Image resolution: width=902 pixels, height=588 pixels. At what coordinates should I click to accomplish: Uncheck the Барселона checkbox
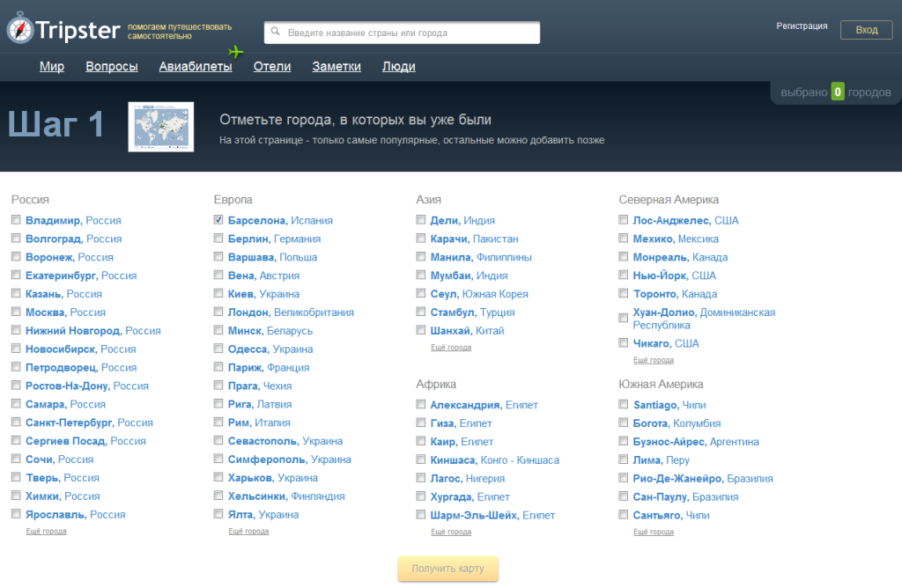[218, 220]
